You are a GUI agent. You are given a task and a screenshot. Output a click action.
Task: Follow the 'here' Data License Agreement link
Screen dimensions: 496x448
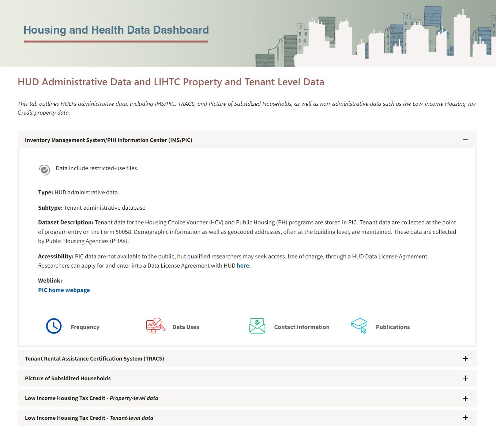243,266
